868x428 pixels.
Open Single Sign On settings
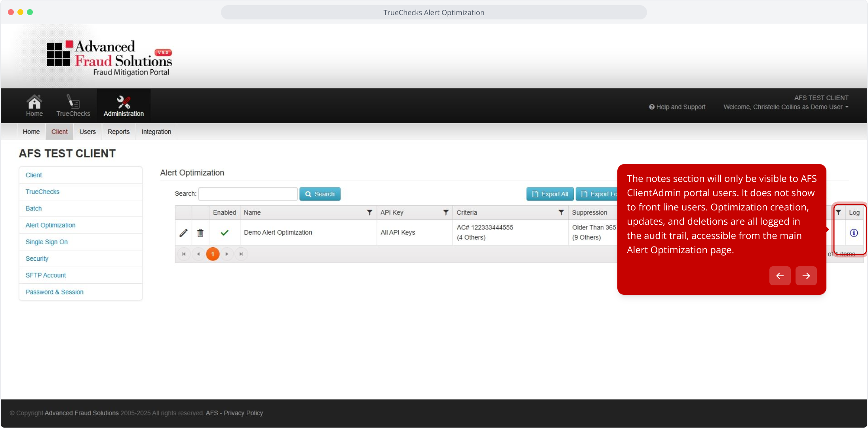pyautogui.click(x=80, y=242)
